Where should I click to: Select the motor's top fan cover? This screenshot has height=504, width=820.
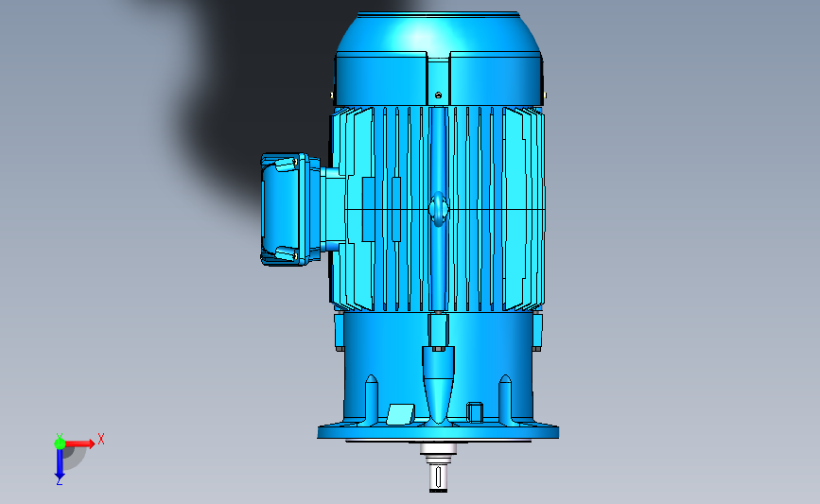coord(438,59)
